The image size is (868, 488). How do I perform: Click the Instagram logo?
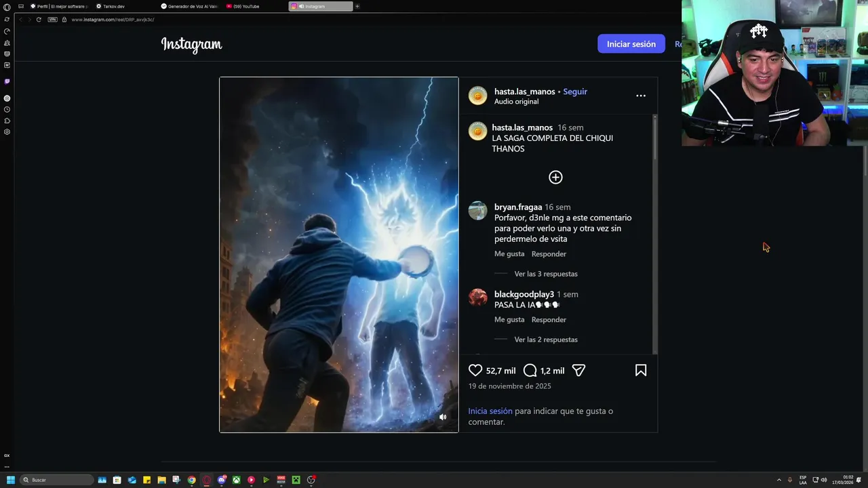191,45
